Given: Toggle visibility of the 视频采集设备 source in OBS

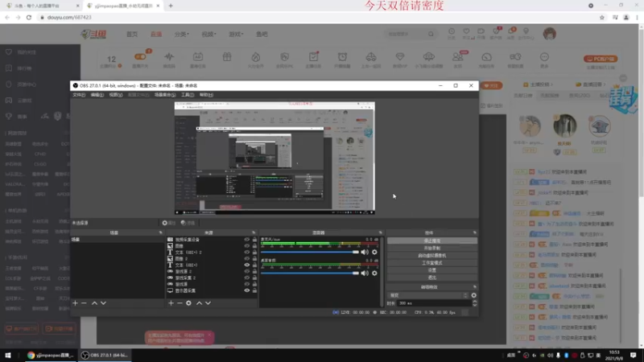Looking at the screenshot, I should point(247,239).
